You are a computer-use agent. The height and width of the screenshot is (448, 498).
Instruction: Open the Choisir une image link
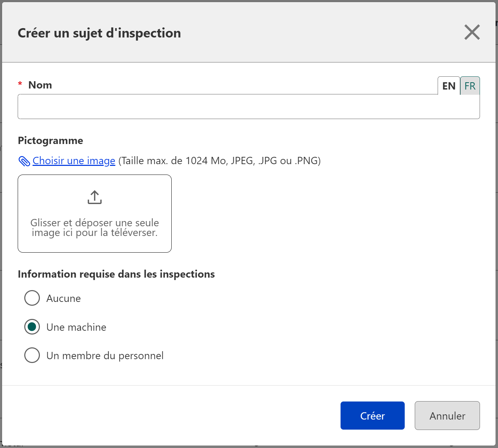pyautogui.click(x=74, y=161)
